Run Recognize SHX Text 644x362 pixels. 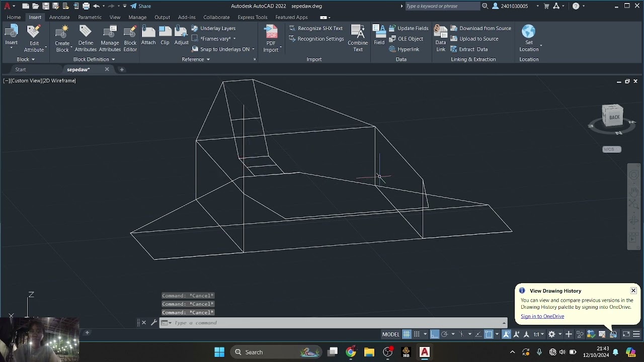coord(315,28)
